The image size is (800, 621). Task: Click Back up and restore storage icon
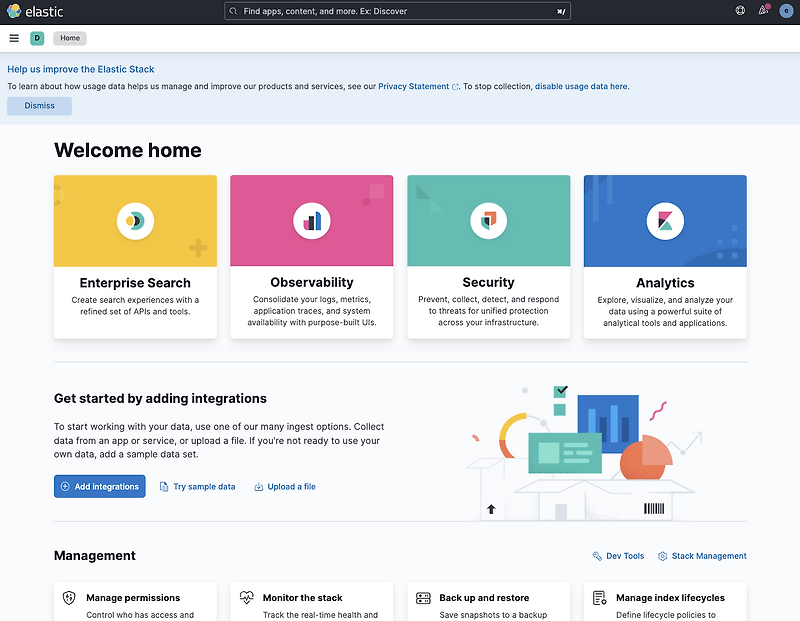pyautogui.click(x=423, y=598)
